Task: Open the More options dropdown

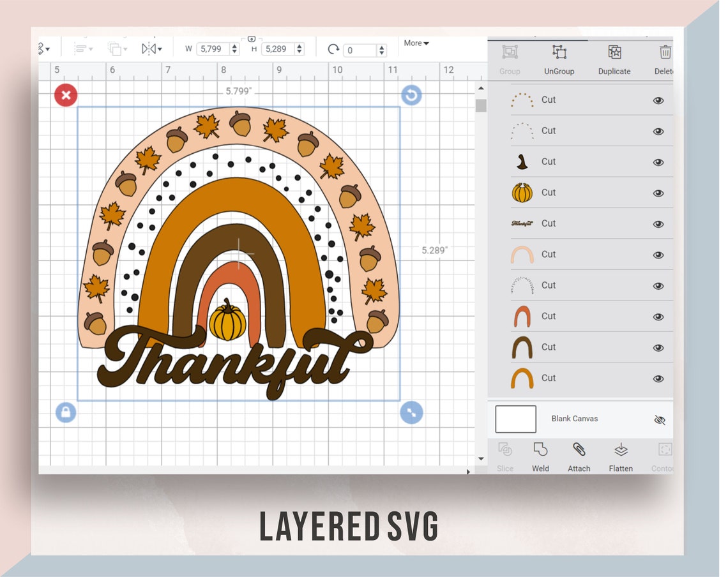Action: [416, 43]
